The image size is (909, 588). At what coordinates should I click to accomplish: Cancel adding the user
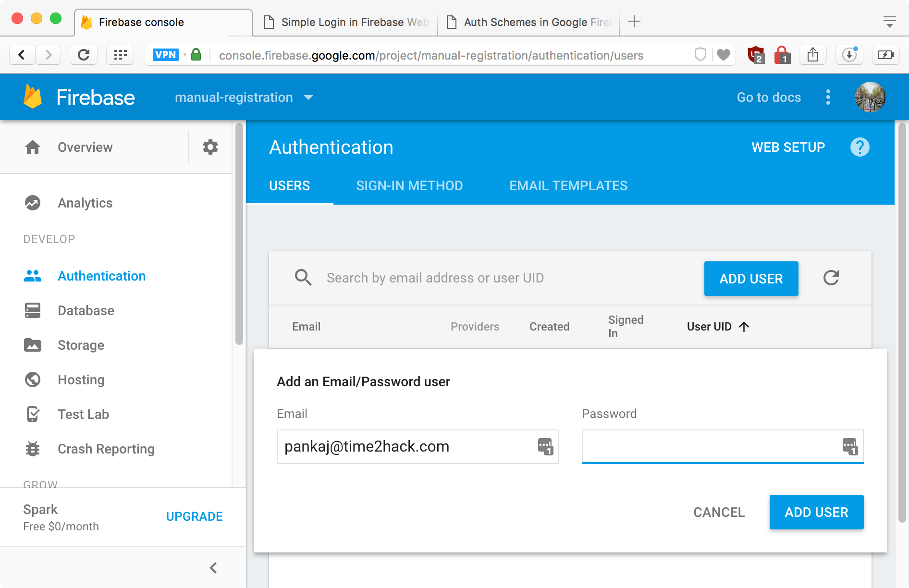719,512
